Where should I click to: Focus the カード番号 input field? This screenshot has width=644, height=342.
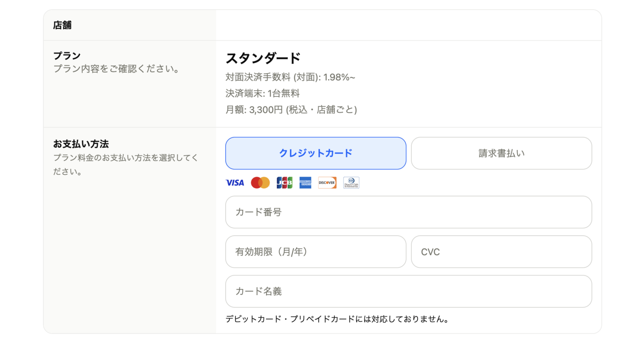[408, 212]
